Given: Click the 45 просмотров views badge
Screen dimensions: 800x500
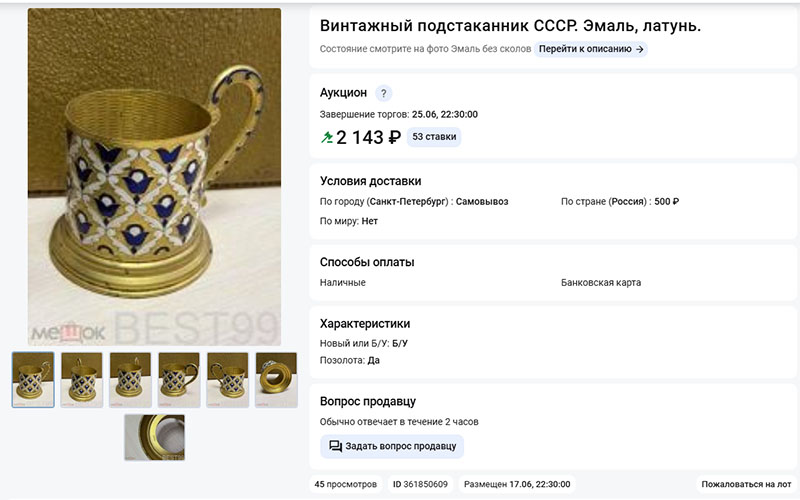Looking at the screenshot, I should pos(345,484).
